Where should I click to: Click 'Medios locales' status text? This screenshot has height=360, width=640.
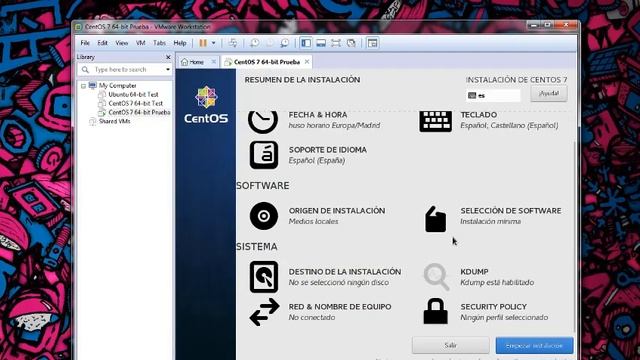click(313, 221)
